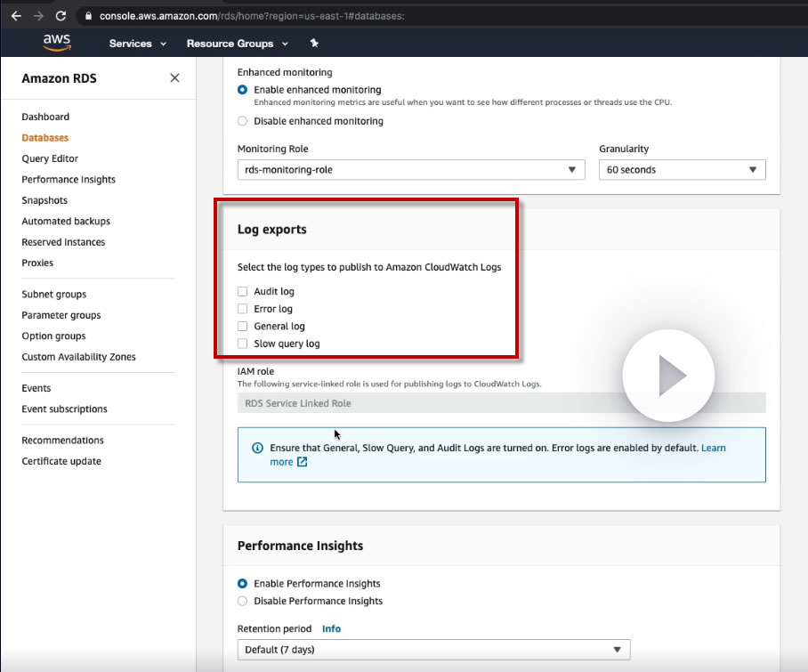Click the browser reload icon
Image resolution: width=808 pixels, height=672 pixels.
tap(61, 16)
